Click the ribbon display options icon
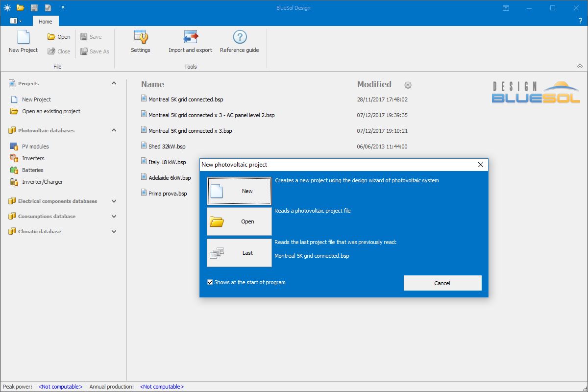Viewport: 588px width, 392px height. tap(506, 8)
